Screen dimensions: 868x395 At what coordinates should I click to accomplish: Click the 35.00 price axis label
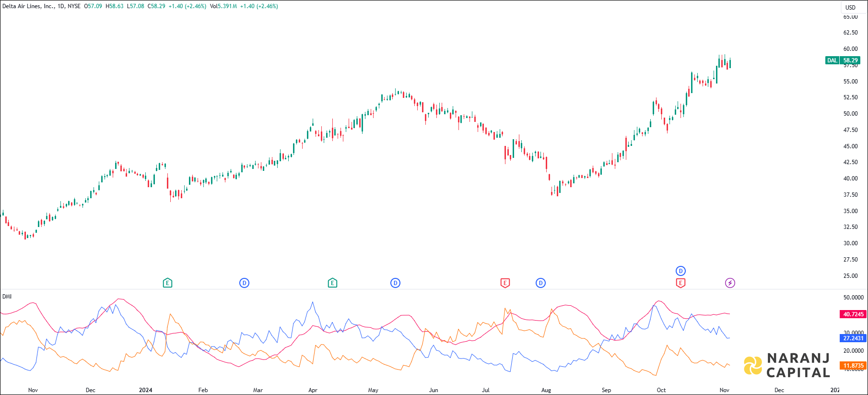pos(850,211)
